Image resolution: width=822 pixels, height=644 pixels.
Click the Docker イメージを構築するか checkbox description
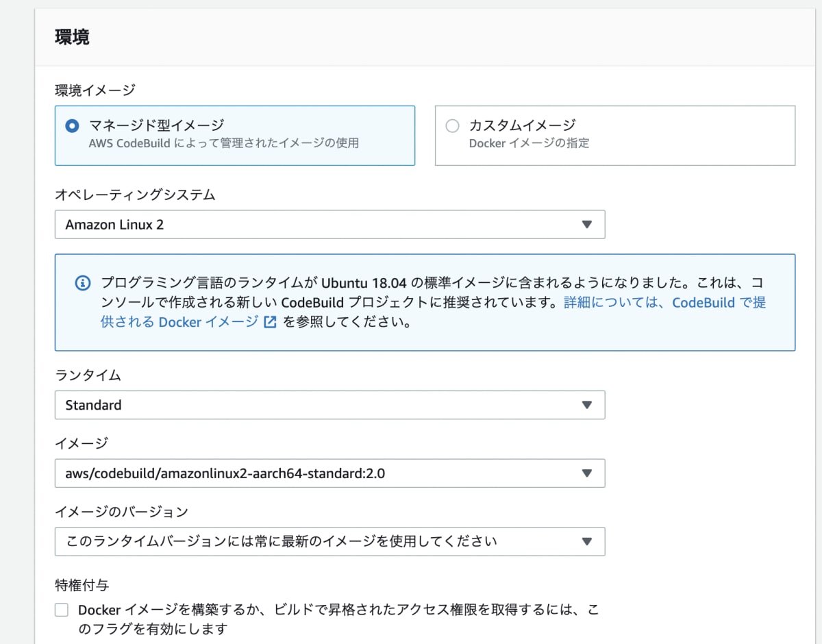click(338, 619)
